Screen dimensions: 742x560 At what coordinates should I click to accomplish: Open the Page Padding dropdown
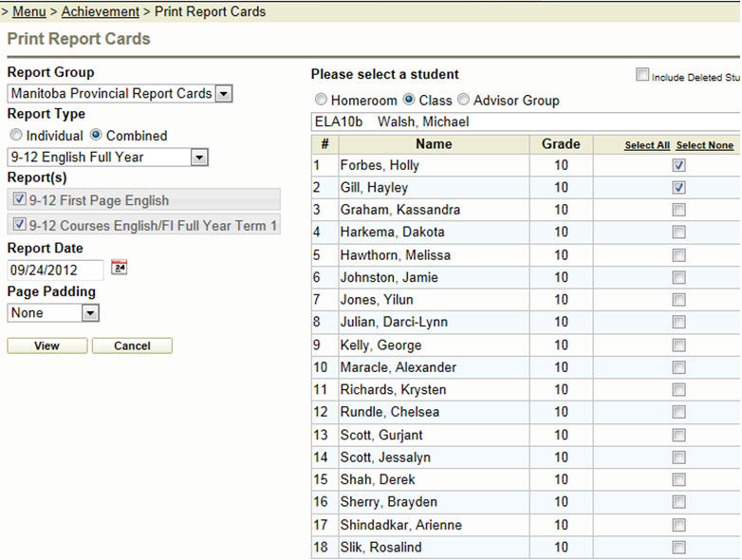(x=90, y=313)
